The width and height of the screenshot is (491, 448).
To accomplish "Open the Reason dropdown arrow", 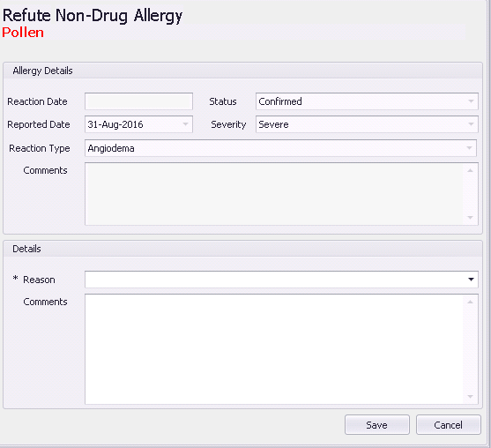I will [471, 280].
